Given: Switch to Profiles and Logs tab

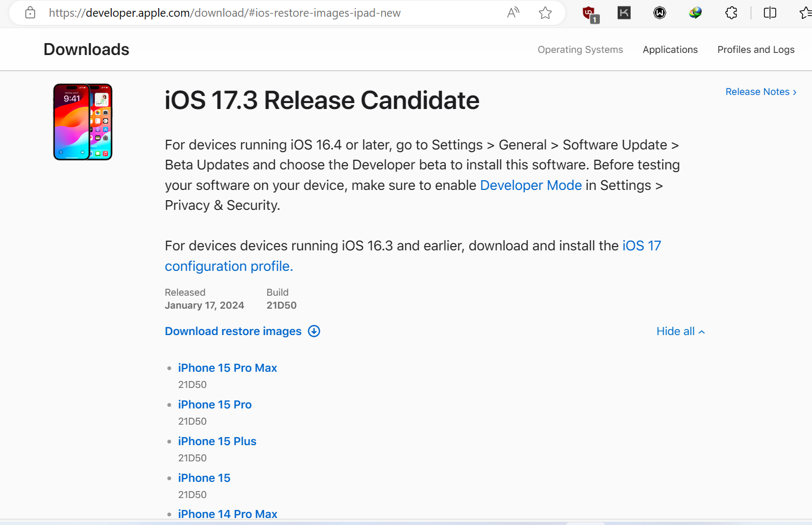Looking at the screenshot, I should pos(756,50).
